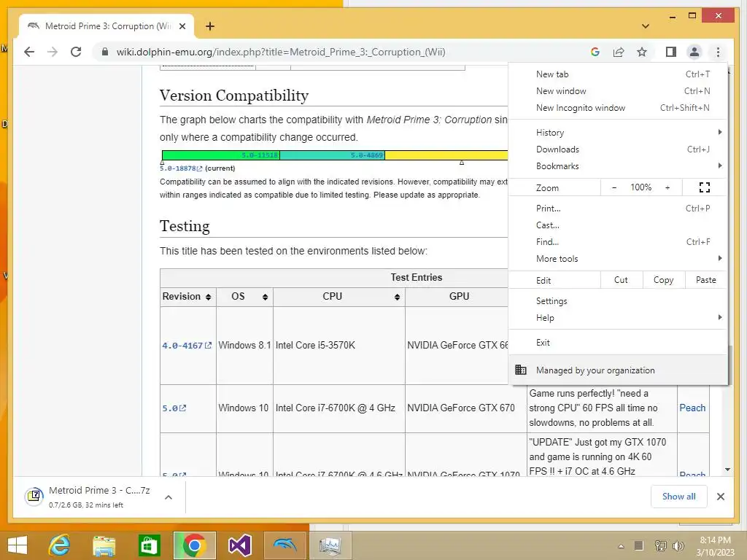Click the yellow compatibility bar segment
The height and width of the screenshot is (560, 747).
click(x=446, y=155)
